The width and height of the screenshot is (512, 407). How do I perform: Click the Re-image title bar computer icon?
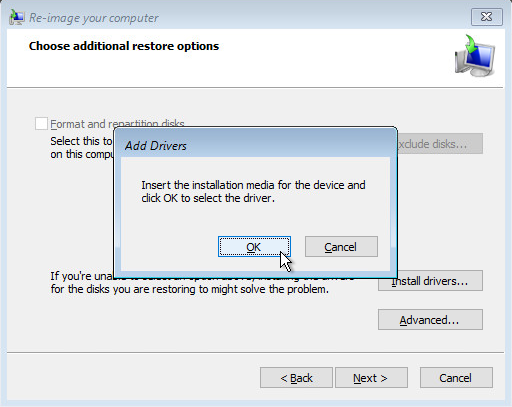(17, 17)
